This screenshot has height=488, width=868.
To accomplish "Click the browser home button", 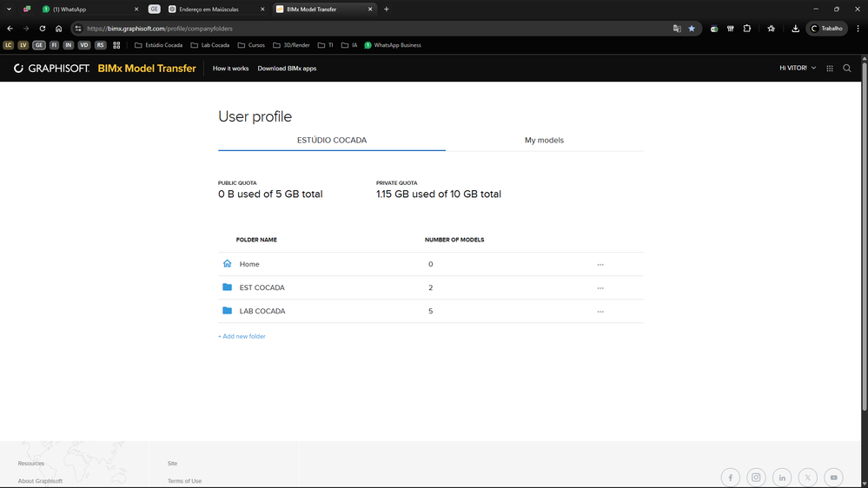I will (x=59, y=28).
